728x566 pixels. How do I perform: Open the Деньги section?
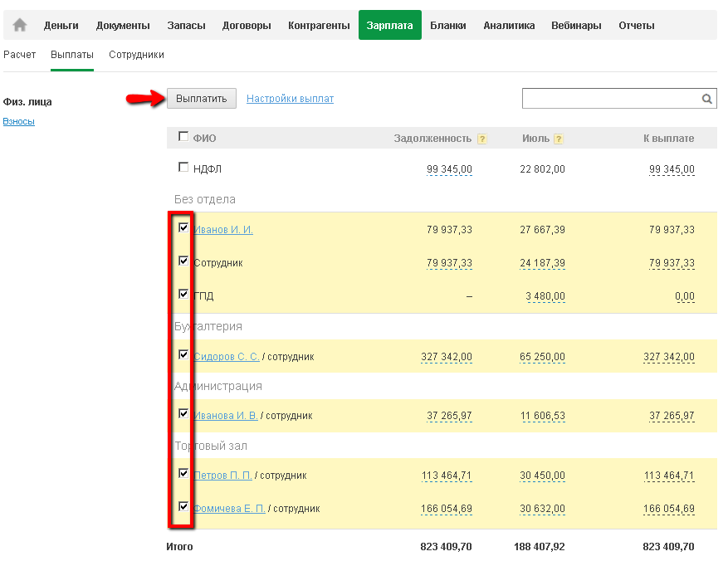coord(61,26)
